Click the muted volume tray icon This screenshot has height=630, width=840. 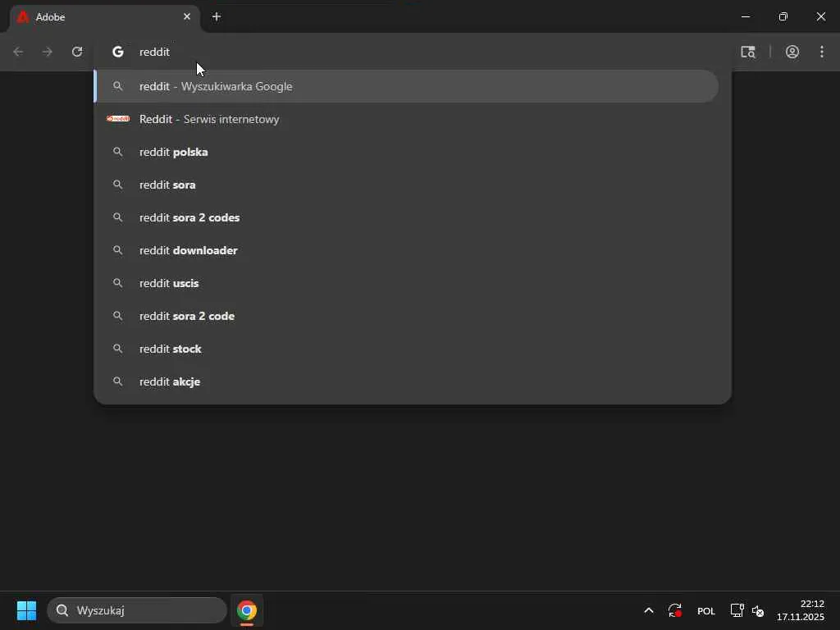coord(757,610)
